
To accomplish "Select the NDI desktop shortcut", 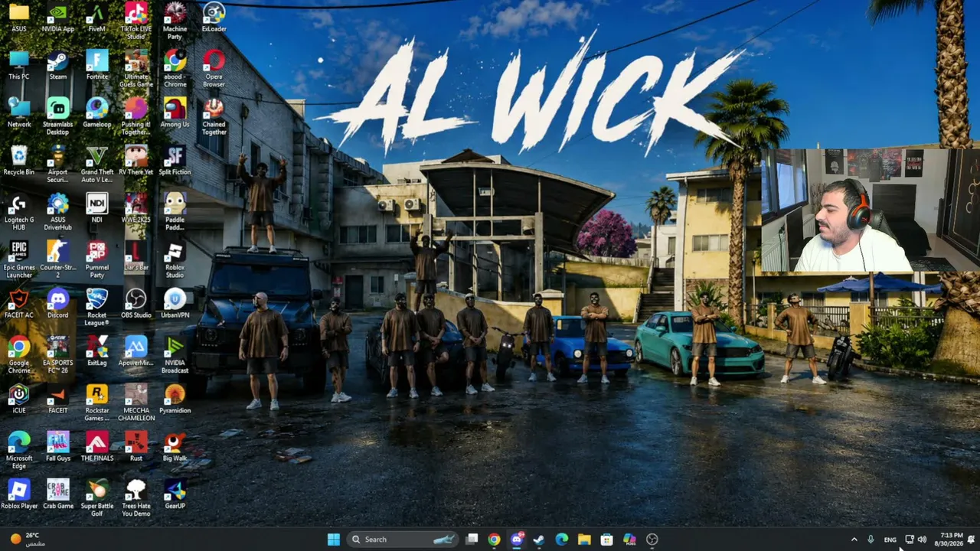I will (97, 209).
